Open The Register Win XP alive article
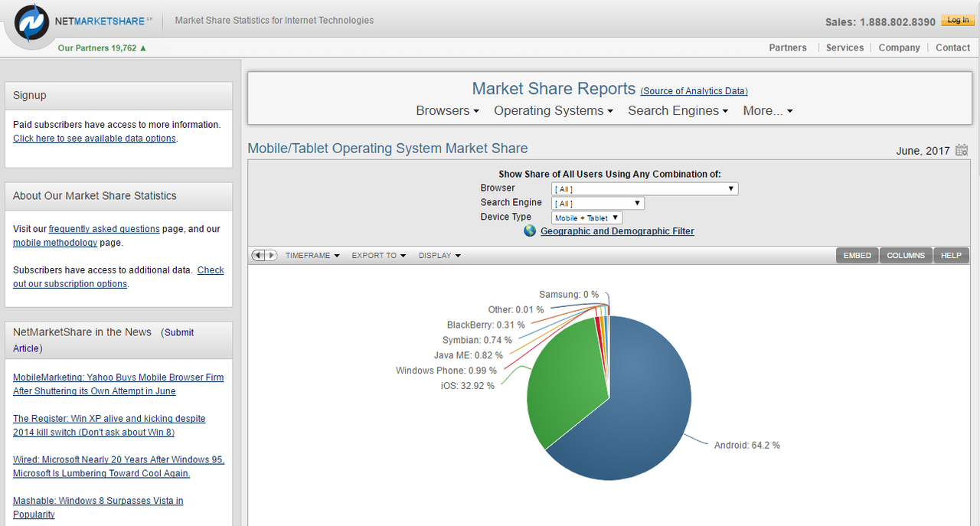This screenshot has width=980, height=526. coord(109,426)
